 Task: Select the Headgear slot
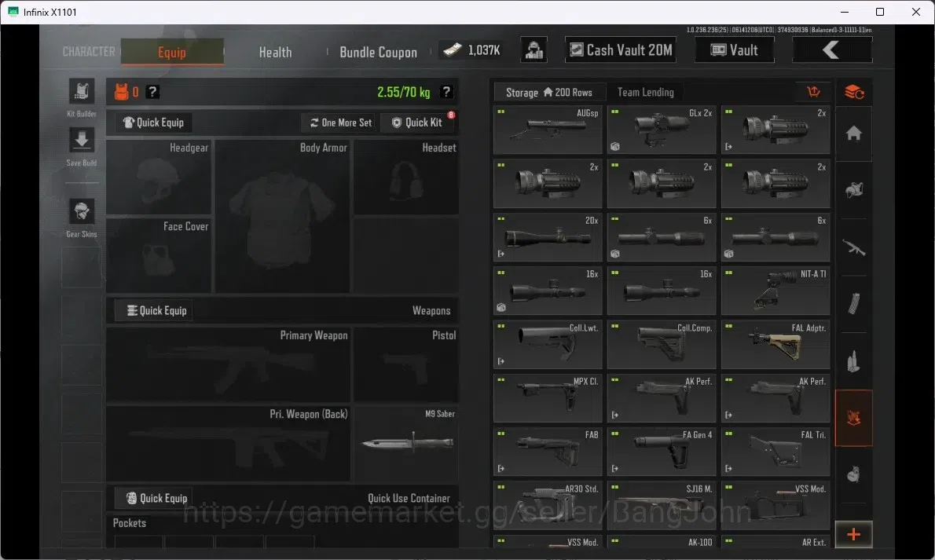click(159, 178)
